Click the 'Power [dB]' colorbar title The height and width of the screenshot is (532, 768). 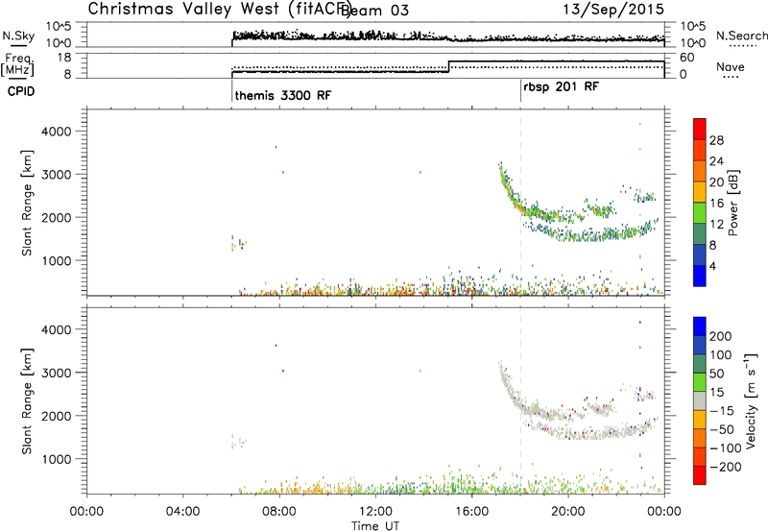tap(732, 203)
